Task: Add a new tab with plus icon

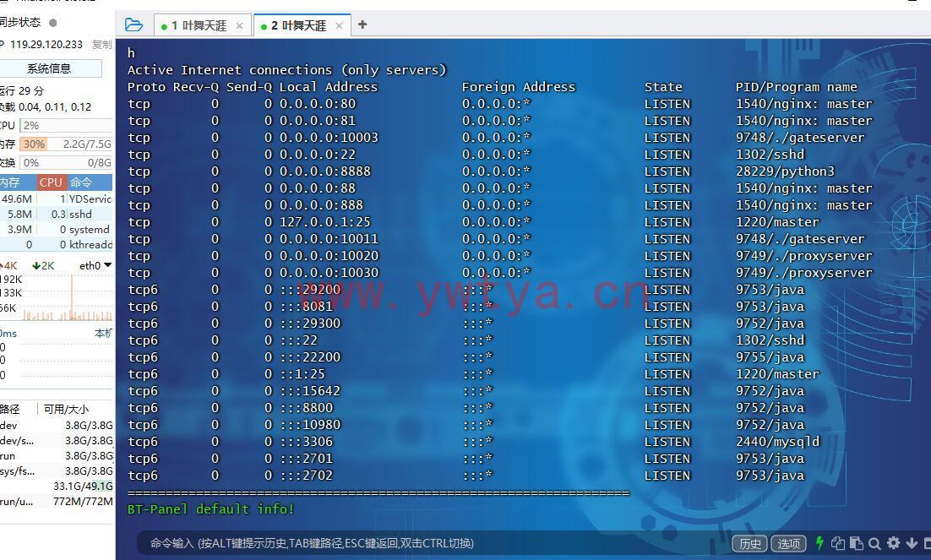Action: 362,24
